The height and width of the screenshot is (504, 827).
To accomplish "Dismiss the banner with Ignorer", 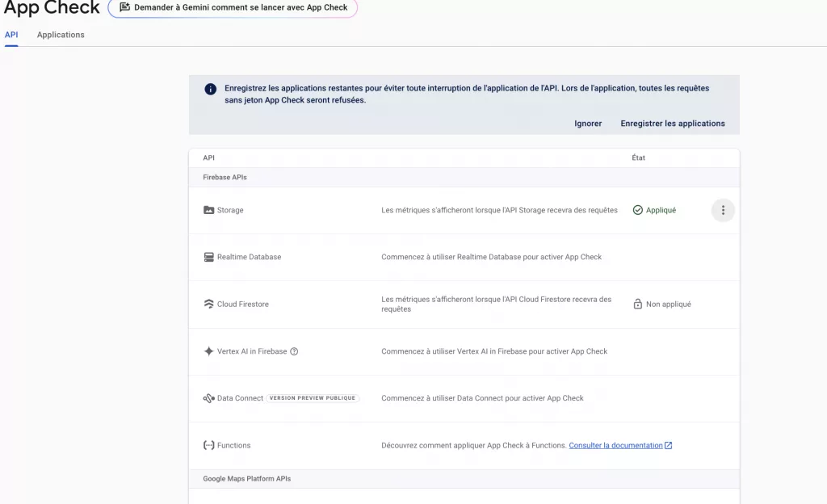I will [588, 124].
